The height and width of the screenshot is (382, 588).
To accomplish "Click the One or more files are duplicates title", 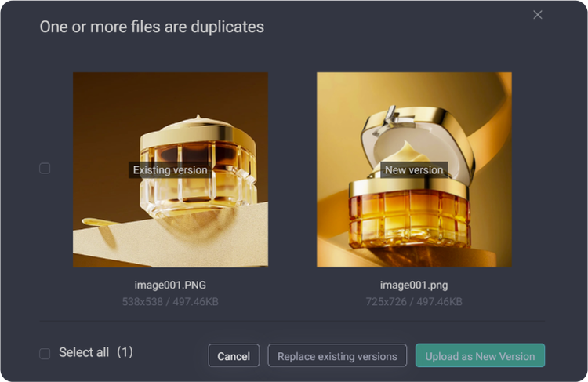I will click(152, 27).
